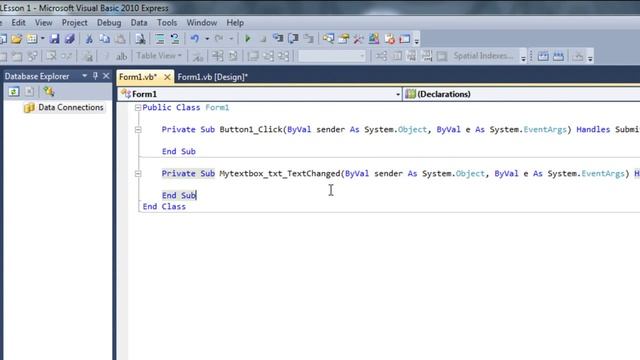Click the Connect to Database icon
Viewport: 640px width, 360px height.
click(x=49, y=92)
